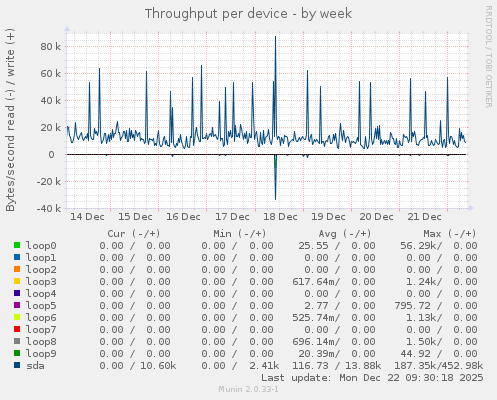The image size is (497, 400).
Task: Click the 'Last update' timestamp line
Action: (x=372, y=378)
